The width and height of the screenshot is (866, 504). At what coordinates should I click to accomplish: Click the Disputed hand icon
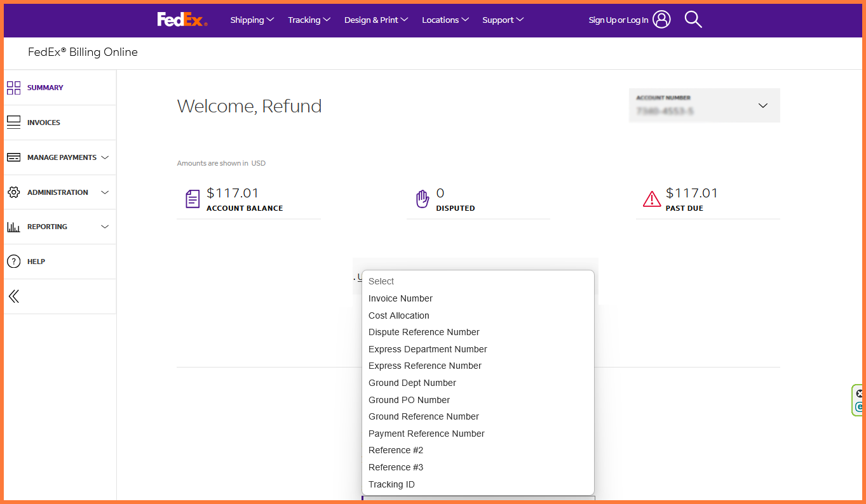point(423,199)
